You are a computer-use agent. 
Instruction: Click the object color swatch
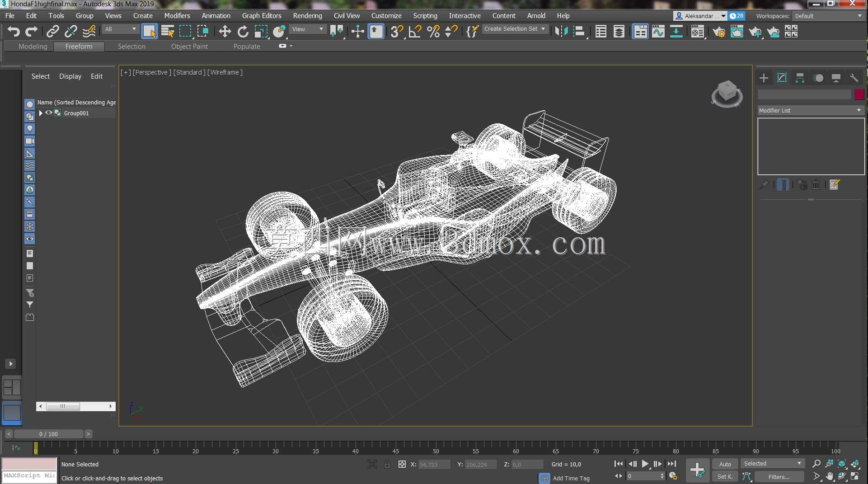coord(859,94)
